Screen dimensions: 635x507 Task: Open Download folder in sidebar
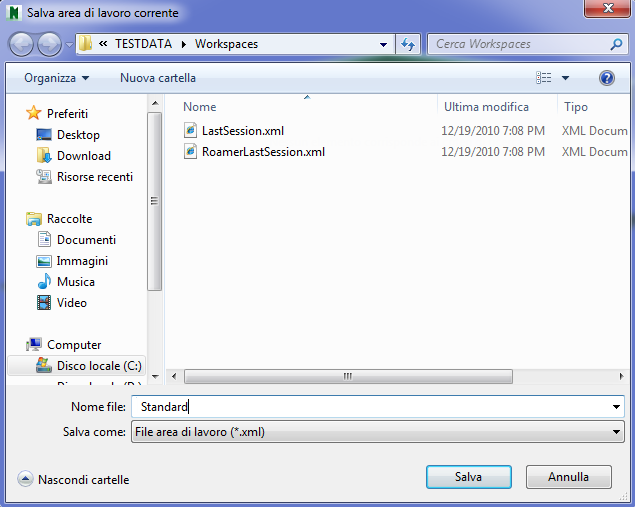[84, 156]
